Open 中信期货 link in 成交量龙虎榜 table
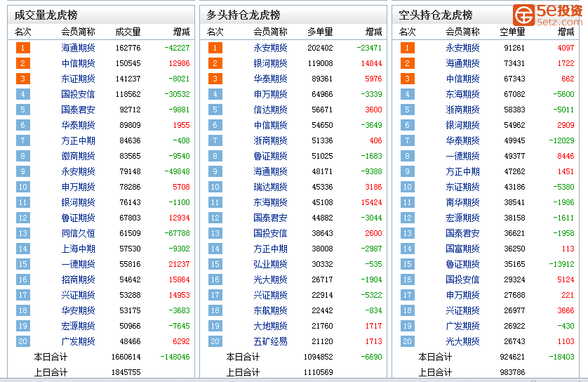Image resolution: width=588 pixels, height=382 pixels. click(78, 63)
